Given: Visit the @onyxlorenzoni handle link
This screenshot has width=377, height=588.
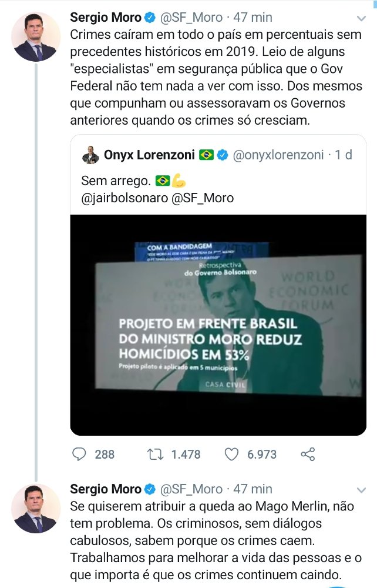Looking at the screenshot, I should point(278,155).
